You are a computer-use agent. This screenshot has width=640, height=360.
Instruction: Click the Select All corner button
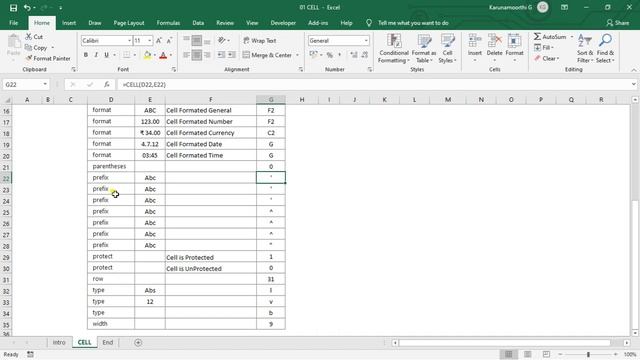pyautogui.click(x=6, y=100)
